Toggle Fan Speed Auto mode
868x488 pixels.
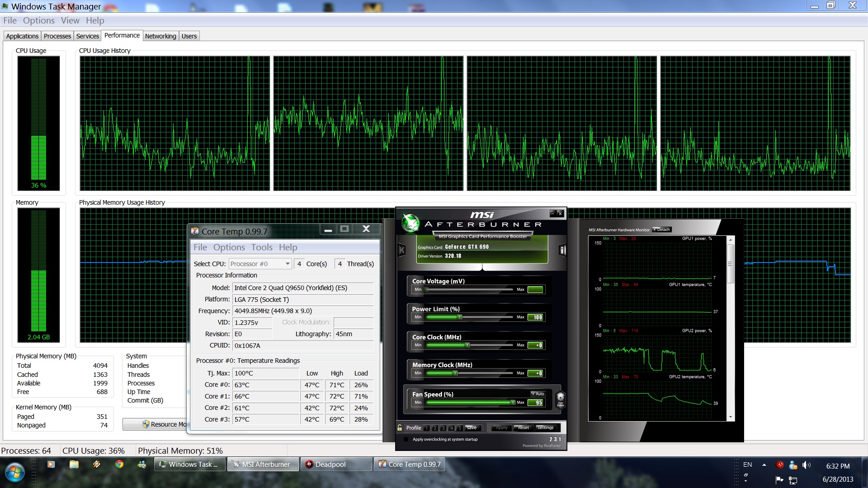coord(538,394)
